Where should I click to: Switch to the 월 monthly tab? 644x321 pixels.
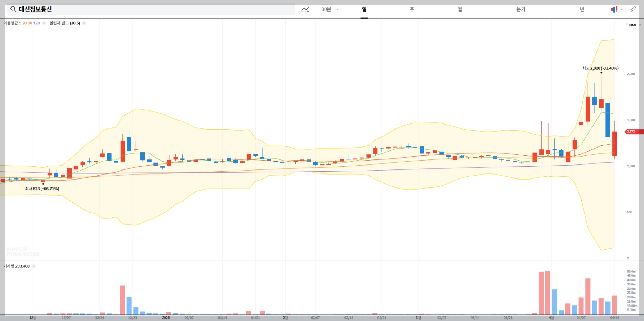(460, 9)
